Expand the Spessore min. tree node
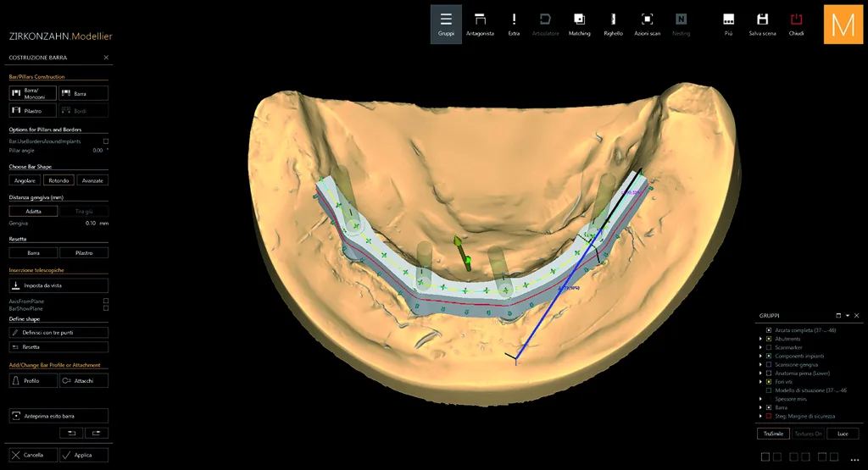 click(760, 399)
